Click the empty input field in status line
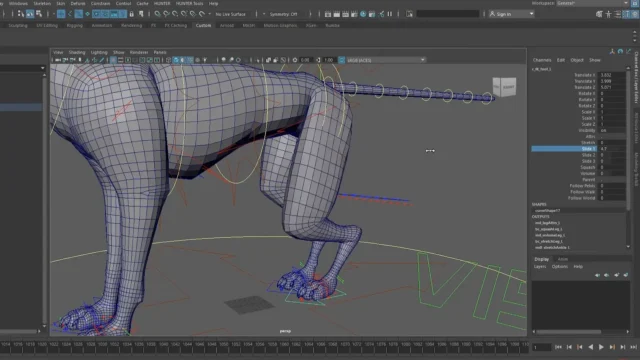Viewport: 640px width, 360px height. point(448,14)
